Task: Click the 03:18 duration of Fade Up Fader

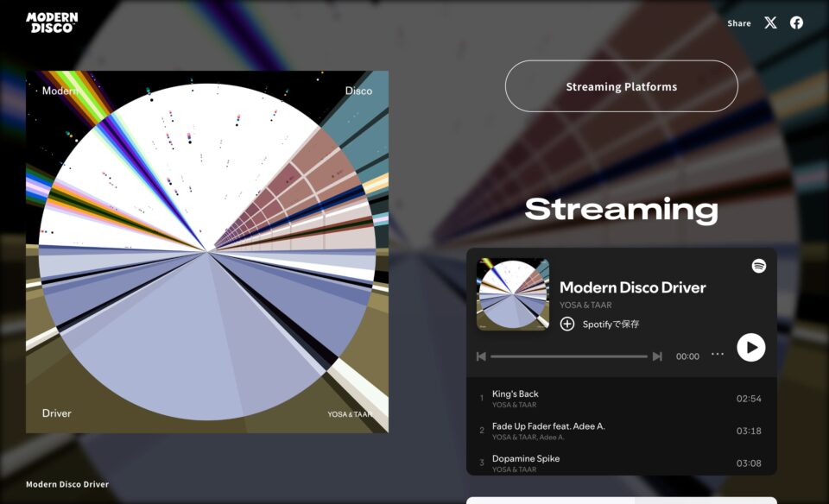Action: [749, 432]
